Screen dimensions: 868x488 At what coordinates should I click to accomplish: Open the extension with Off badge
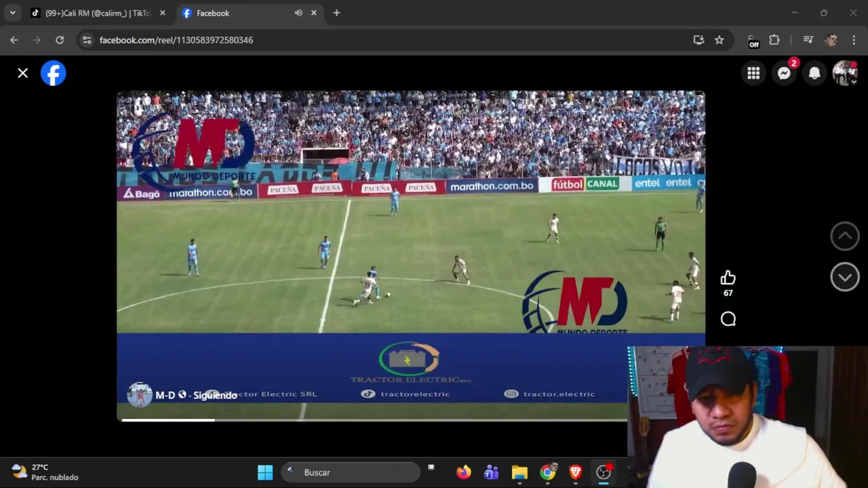(753, 41)
